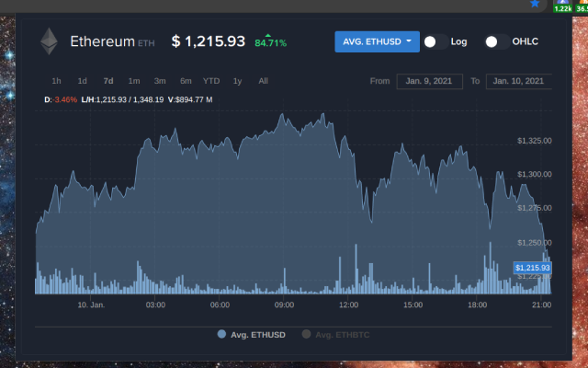
Task: Click the blue bookmark star icon
Action: tap(535, 4)
